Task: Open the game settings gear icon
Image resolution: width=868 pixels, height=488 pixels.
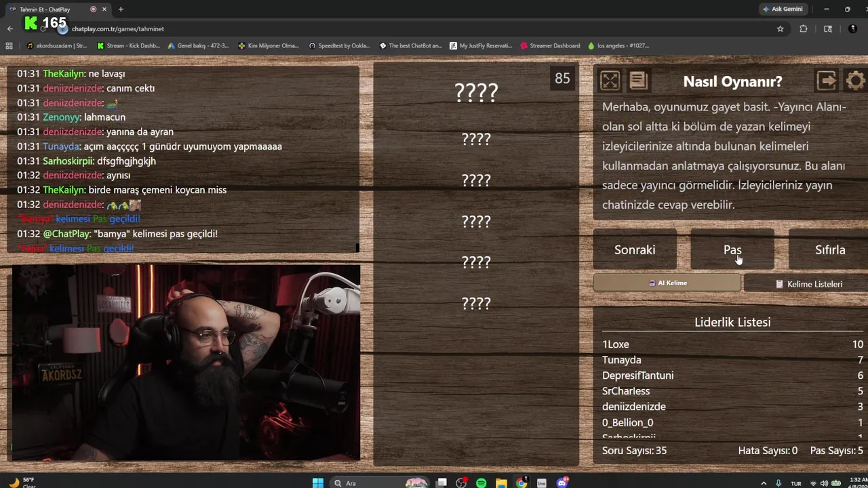Action: [x=856, y=81]
